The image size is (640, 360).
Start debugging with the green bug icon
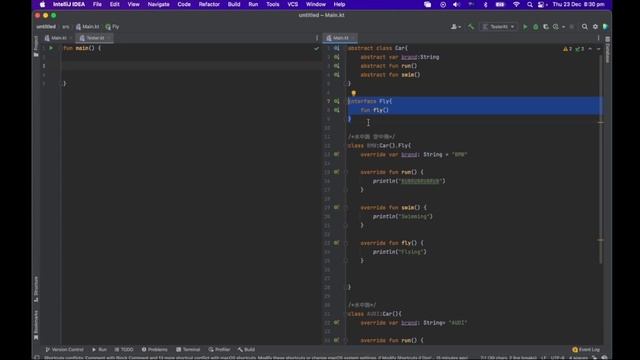pyautogui.click(x=536, y=27)
